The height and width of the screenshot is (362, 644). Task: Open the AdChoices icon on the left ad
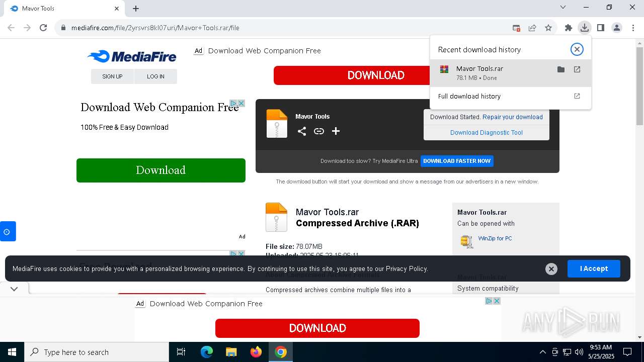(233, 103)
